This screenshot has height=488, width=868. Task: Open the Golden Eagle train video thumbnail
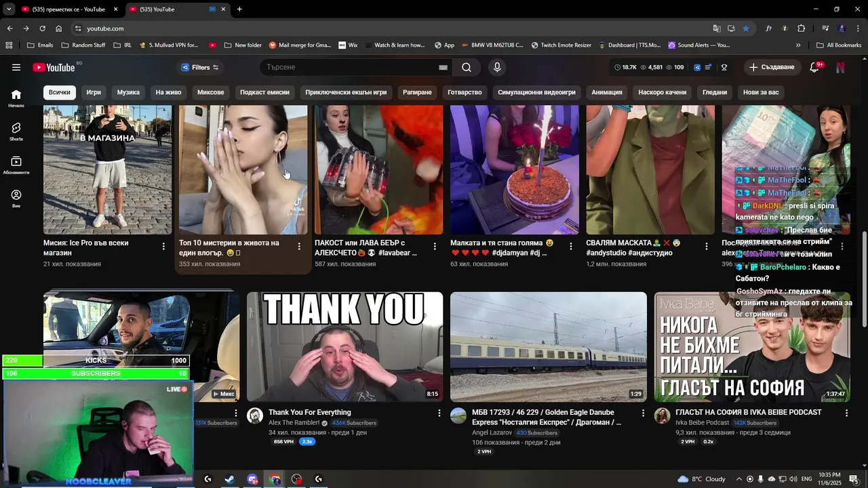[x=549, y=346]
